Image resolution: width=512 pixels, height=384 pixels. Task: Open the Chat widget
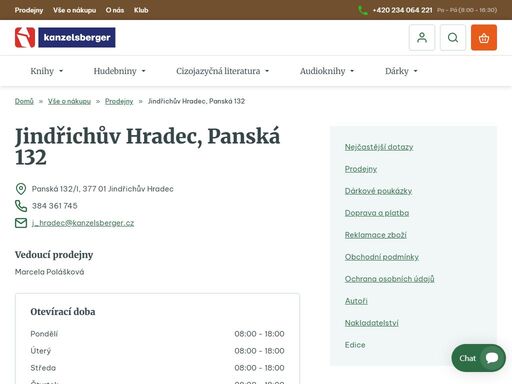(478, 358)
